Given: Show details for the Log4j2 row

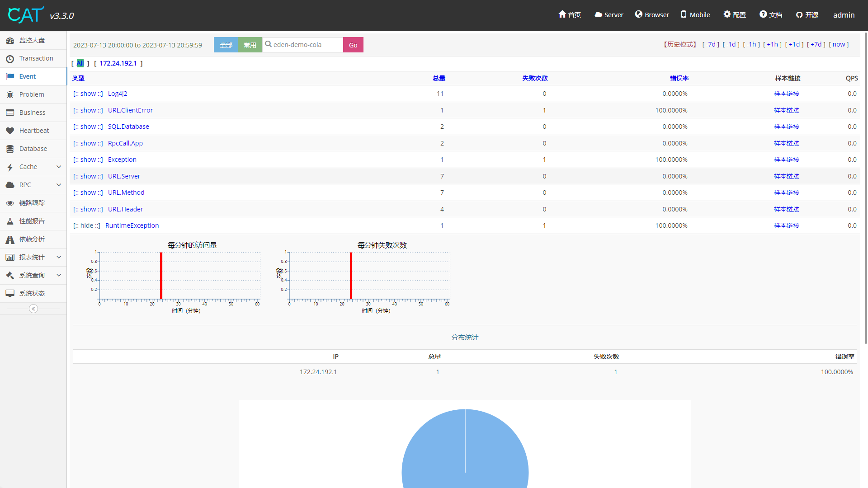Looking at the screenshot, I should [88, 94].
